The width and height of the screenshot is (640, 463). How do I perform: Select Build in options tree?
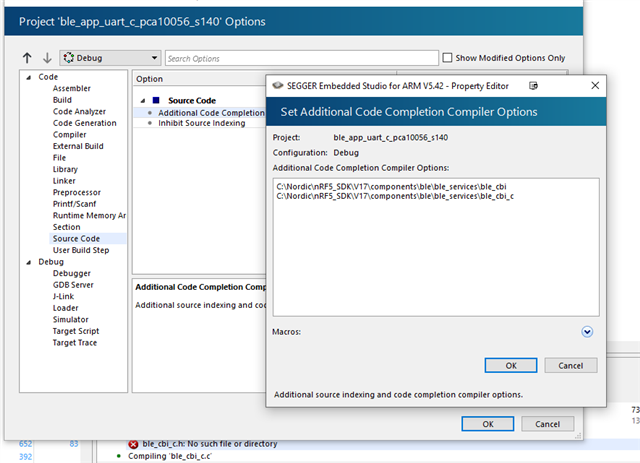(x=62, y=100)
